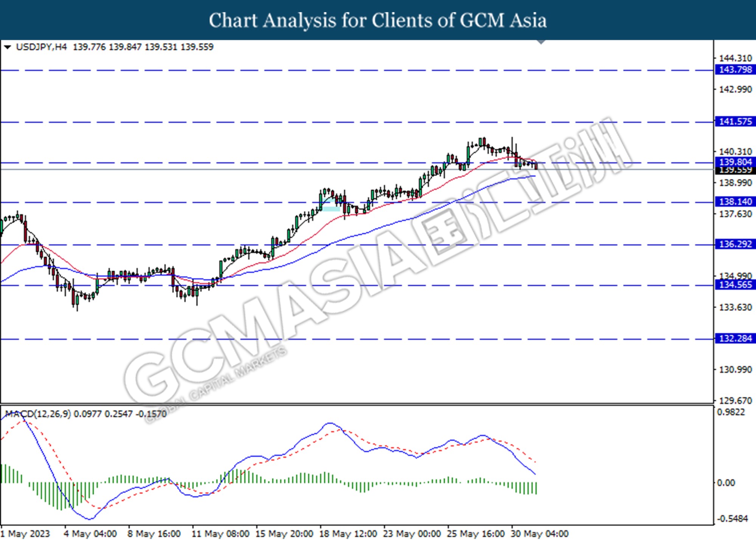The width and height of the screenshot is (756, 540).
Task: Select the 143.798 price level label
Action: (x=735, y=70)
